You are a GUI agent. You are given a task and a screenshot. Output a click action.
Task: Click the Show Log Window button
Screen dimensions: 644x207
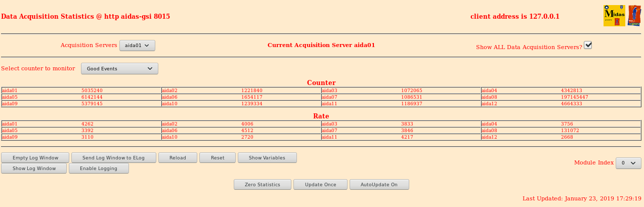(x=34, y=169)
